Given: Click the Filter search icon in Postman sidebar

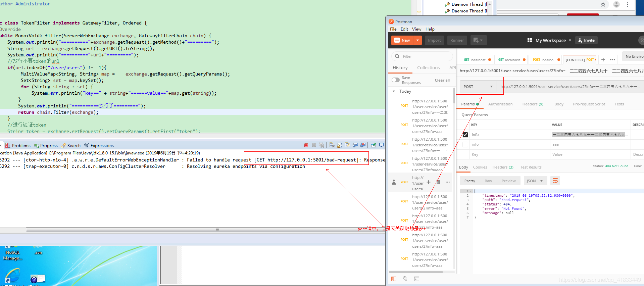Looking at the screenshot, I should click(397, 56).
